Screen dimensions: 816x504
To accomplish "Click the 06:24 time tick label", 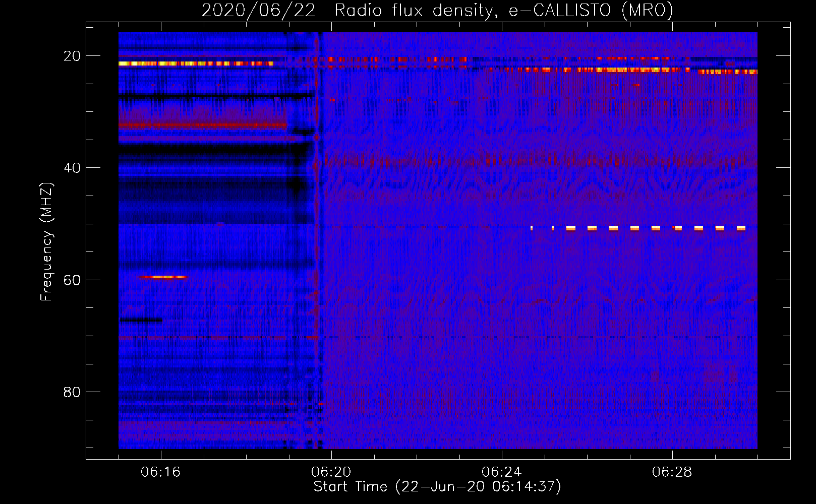I will pos(502,472).
